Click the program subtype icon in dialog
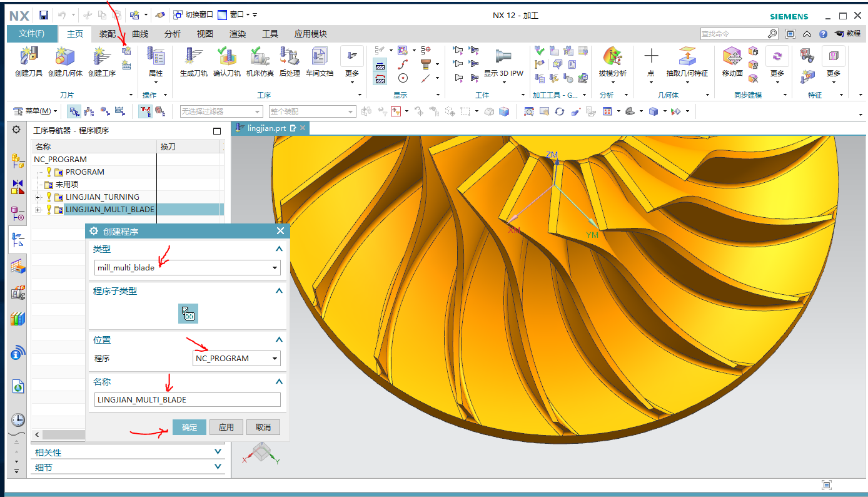This screenshot has width=868, height=497. pos(188,314)
